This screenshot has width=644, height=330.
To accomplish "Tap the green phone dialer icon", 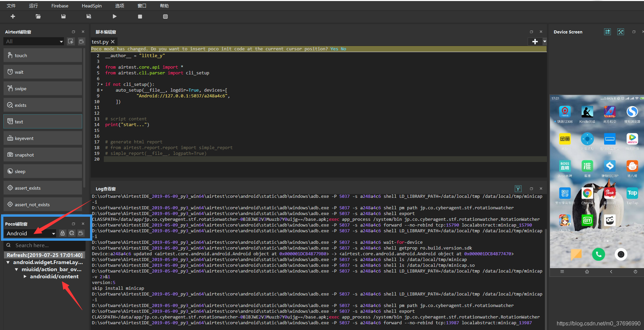I will [598, 254].
